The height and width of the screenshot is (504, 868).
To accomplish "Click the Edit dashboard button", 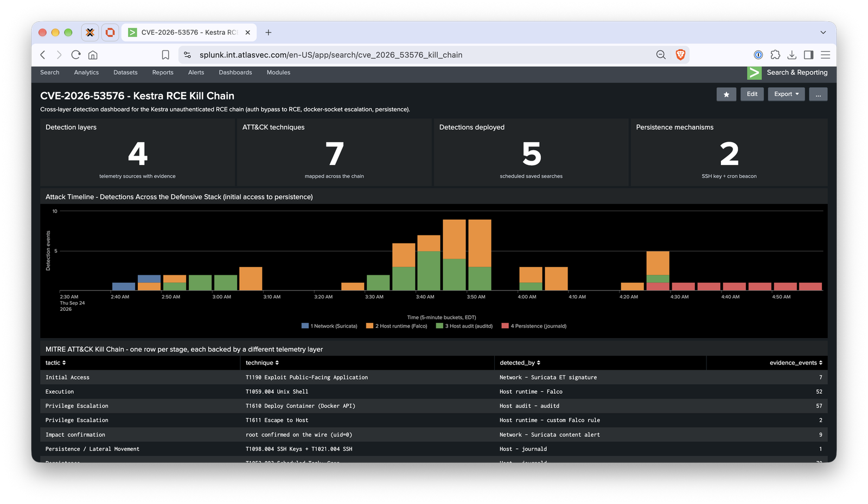I will tap(752, 94).
